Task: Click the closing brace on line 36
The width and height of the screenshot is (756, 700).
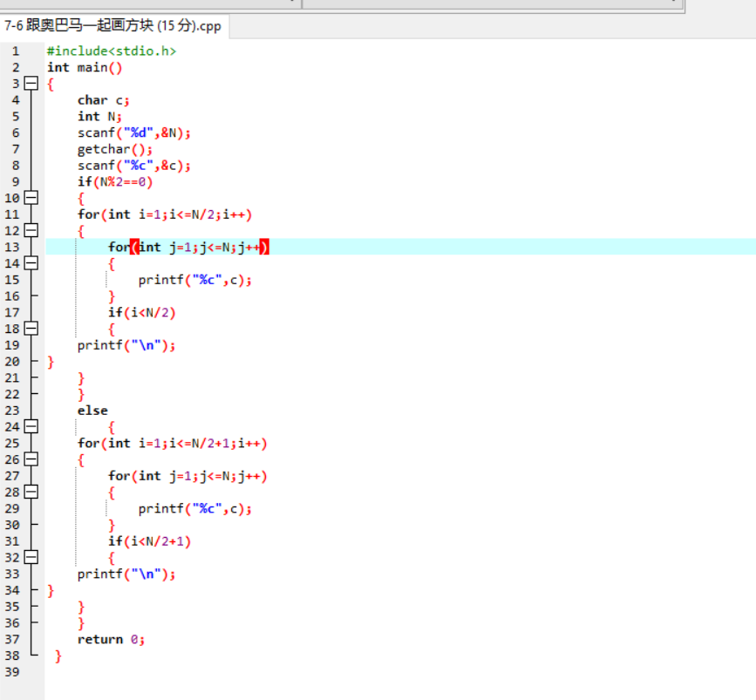Action: 81,624
